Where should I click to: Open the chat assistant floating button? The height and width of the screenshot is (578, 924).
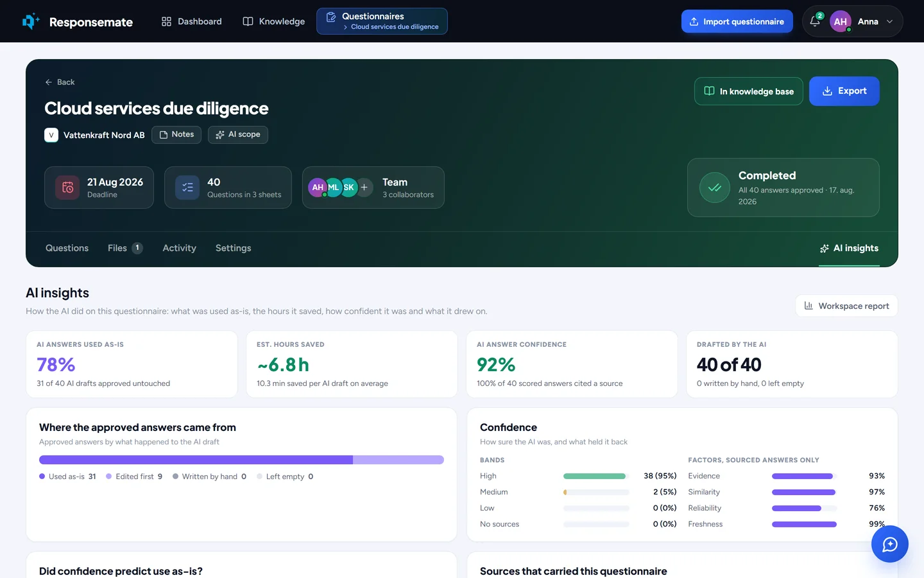(x=889, y=544)
